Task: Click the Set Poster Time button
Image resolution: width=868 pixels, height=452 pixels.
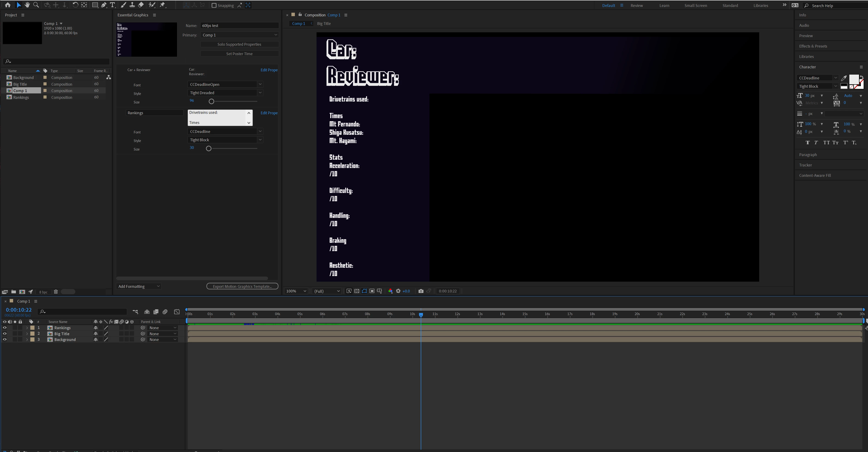Action: (x=239, y=54)
